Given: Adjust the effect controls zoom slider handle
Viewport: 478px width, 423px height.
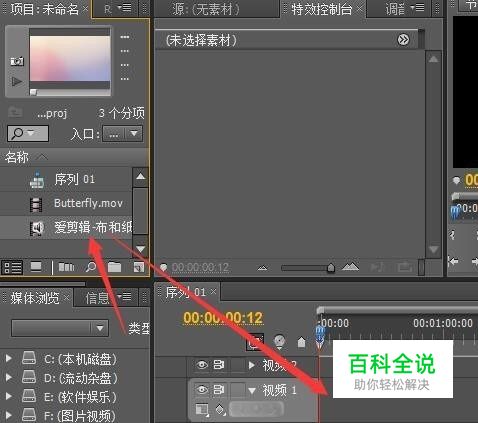Looking at the screenshot, I should point(331,267).
